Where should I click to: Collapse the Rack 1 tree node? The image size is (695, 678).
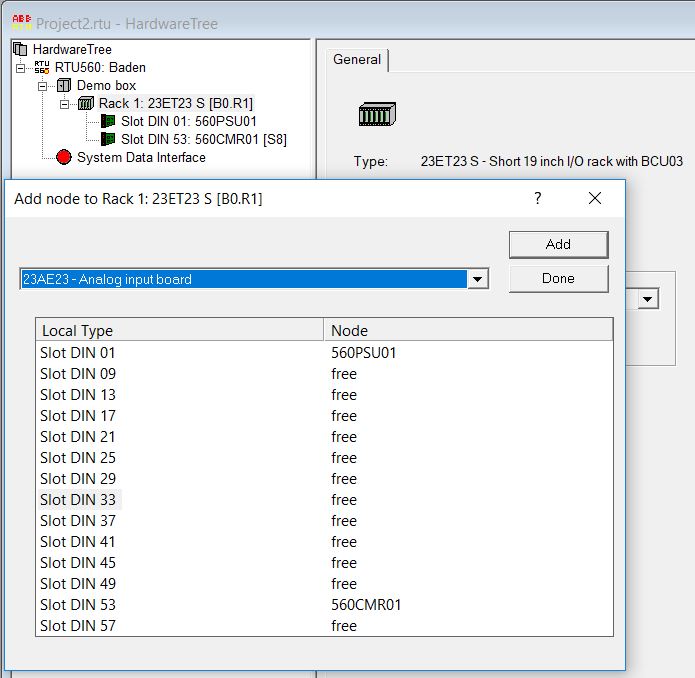(x=65, y=104)
